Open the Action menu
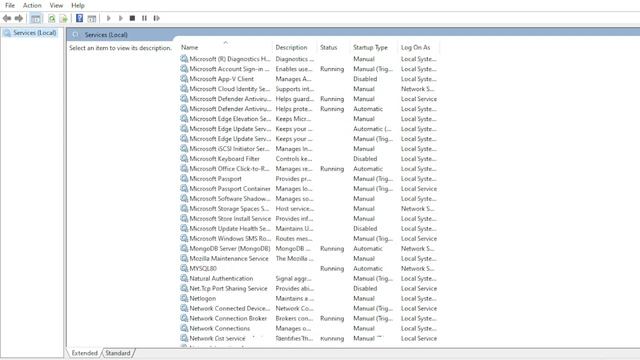The height and width of the screenshot is (360, 640). 32,5
